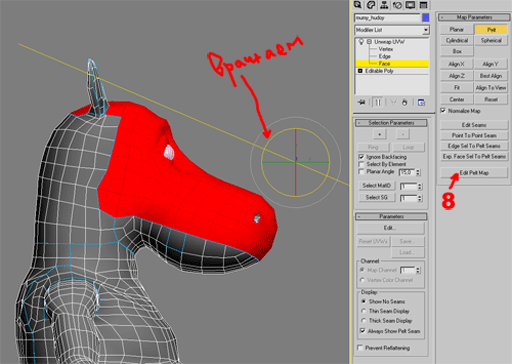Collapse the Selection Parameters rollout

point(391,123)
